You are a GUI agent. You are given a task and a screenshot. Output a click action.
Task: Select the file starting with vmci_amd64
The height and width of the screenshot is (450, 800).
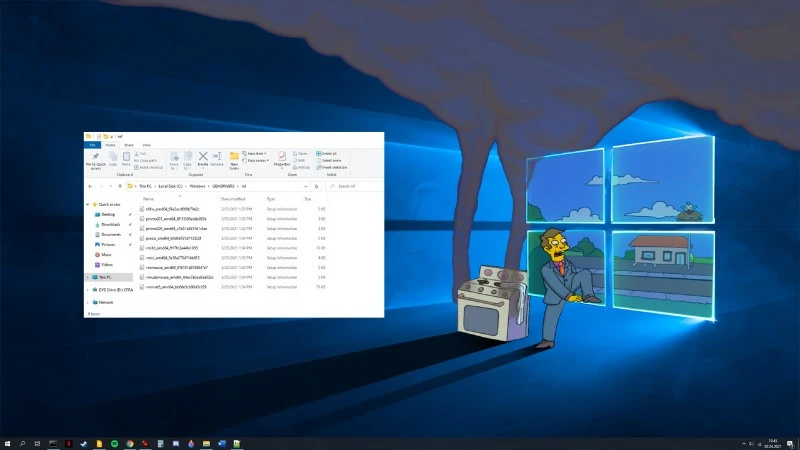click(172, 258)
